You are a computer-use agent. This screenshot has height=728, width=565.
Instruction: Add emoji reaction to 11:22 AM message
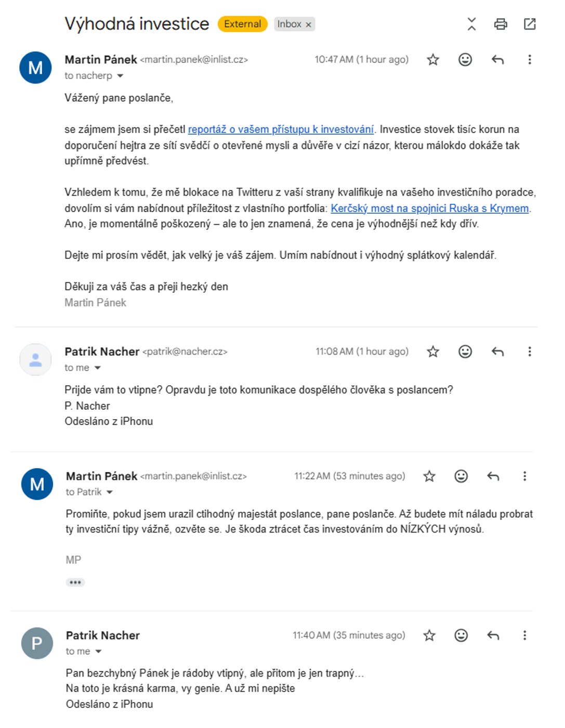461,476
